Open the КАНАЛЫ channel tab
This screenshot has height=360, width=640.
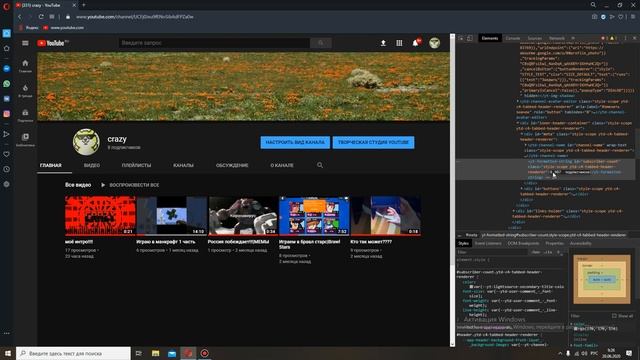point(183,165)
